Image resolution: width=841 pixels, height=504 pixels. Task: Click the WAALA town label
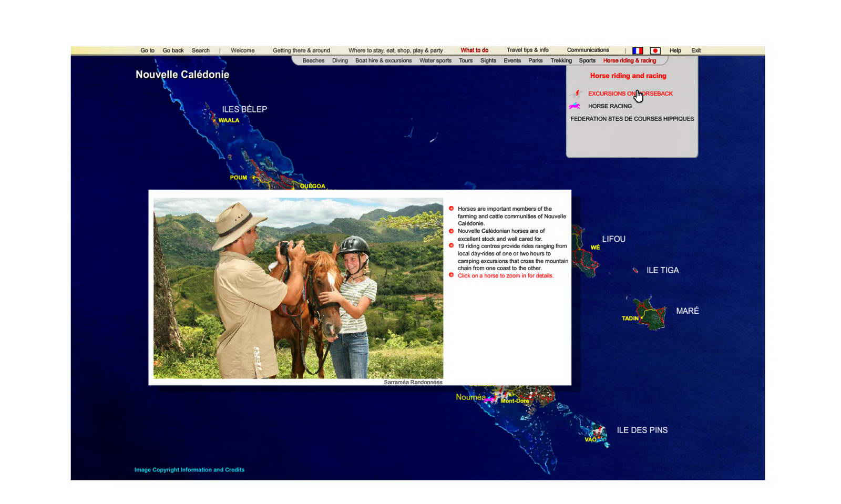[229, 120]
